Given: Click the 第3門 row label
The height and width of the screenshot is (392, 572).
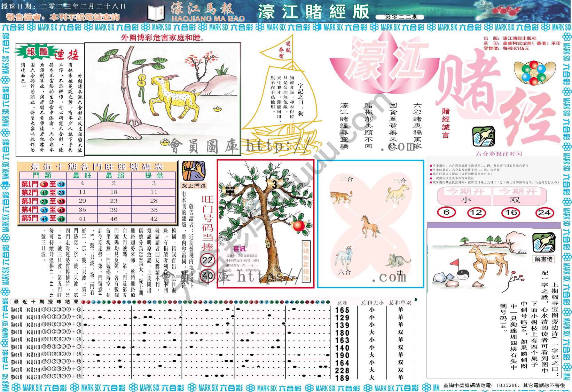Looking at the screenshot, I should pyautogui.click(x=43, y=201).
